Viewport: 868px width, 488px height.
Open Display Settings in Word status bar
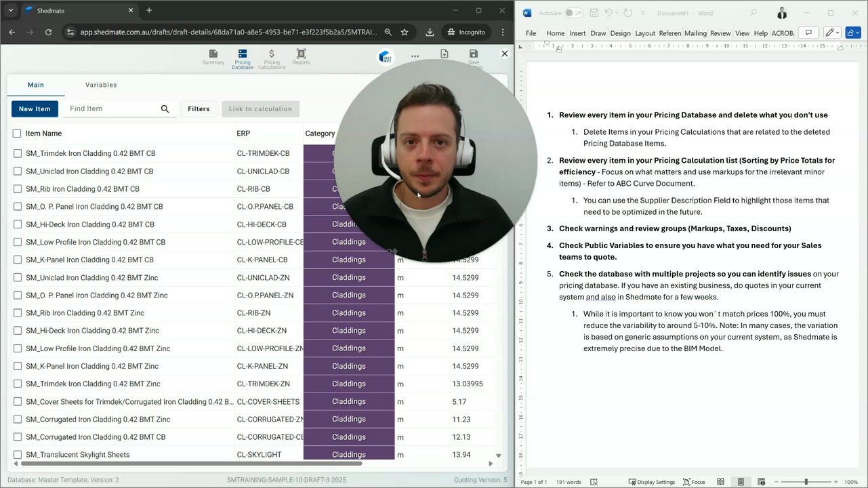point(651,482)
